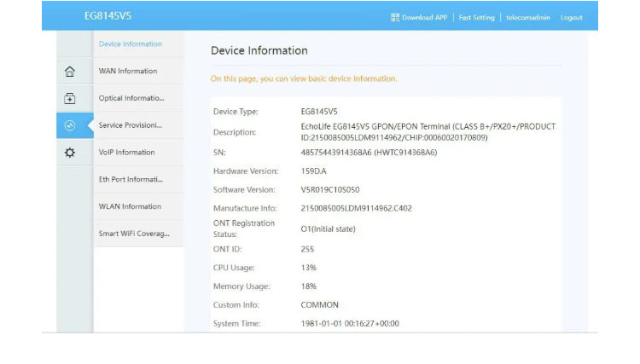This screenshot has width=640, height=364.
Task: Click Memory Usage value 18%
Action: [309, 286]
